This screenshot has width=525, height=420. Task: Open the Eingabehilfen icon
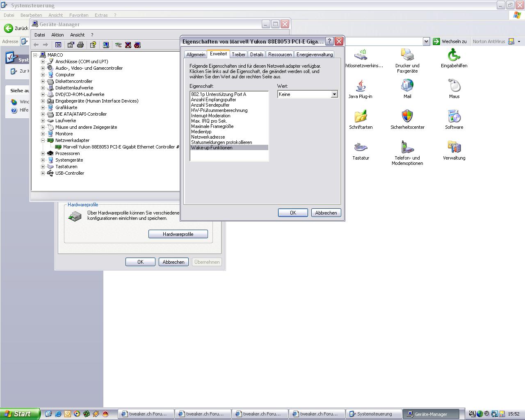tap(454, 58)
